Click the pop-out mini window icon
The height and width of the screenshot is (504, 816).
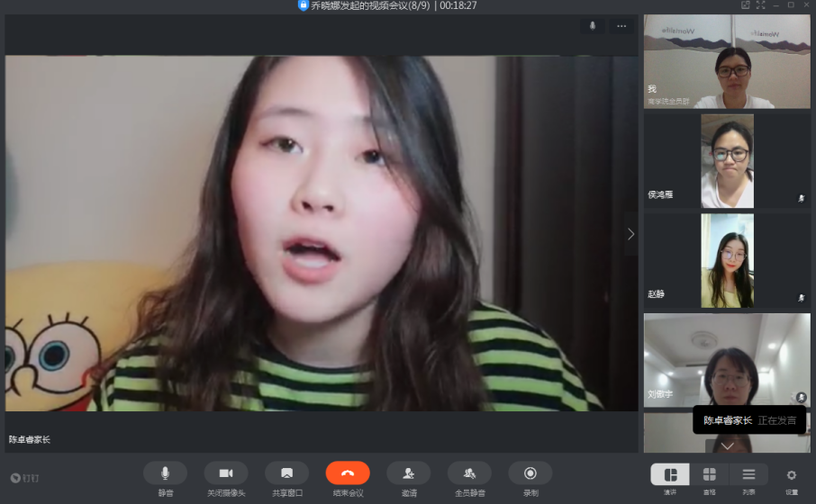tap(745, 5)
